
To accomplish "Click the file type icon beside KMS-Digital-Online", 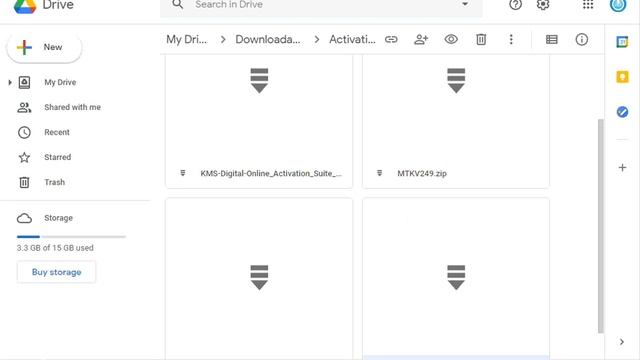I will (183, 173).
